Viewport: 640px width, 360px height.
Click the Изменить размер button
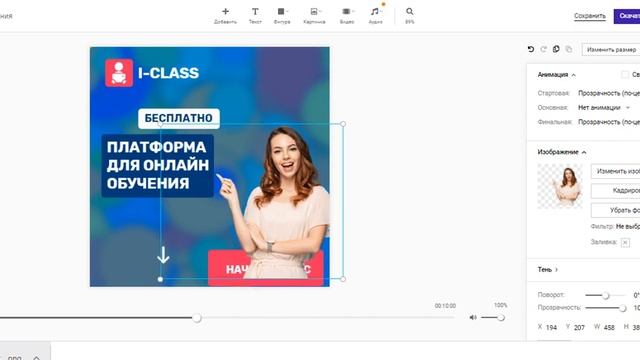point(611,49)
